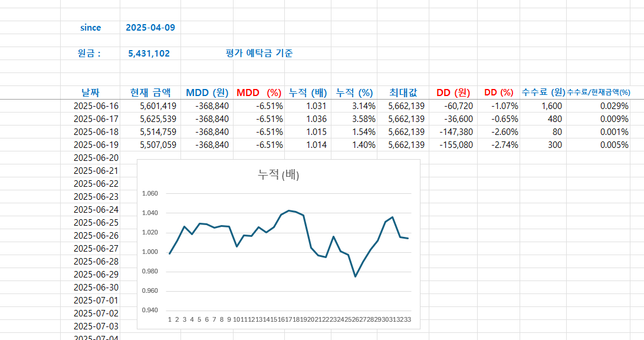Click the cumulative percent 3.14%

(x=363, y=106)
